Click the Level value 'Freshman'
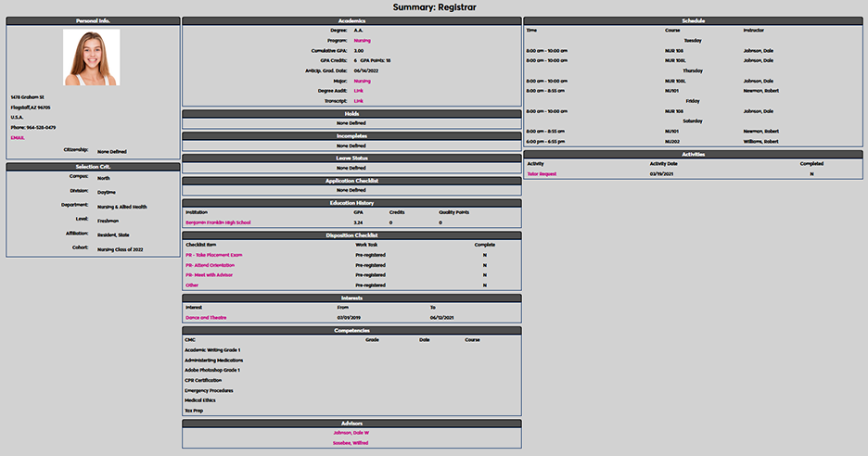868x456 pixels. [x=108, y=221]
